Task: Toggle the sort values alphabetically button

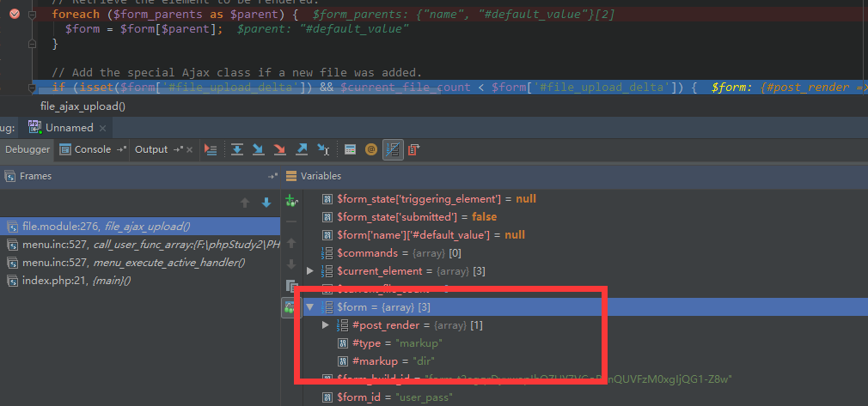Action: pyautogui.click(x=393, y=149)
